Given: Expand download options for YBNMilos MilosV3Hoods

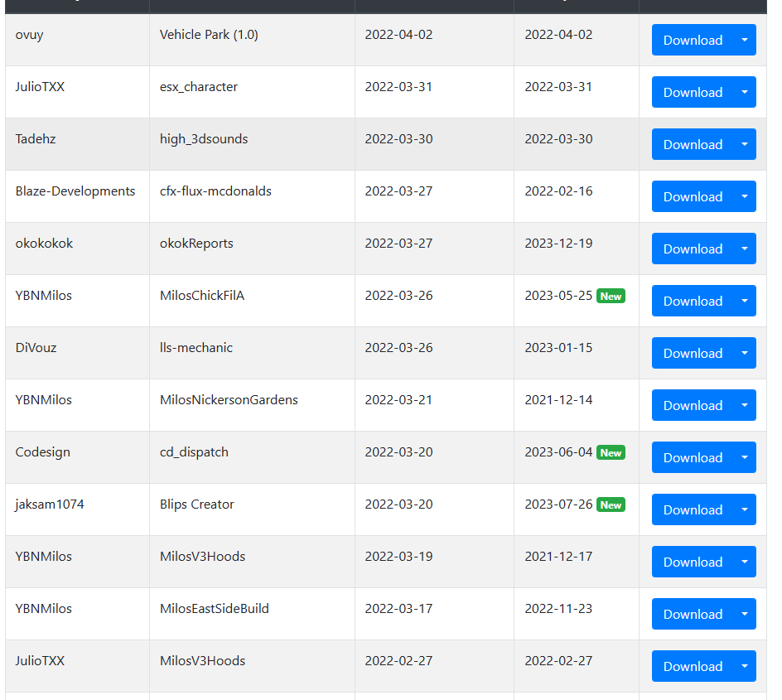Looking at the screenshot, I should pyautogui.click(x=745, y=562).
